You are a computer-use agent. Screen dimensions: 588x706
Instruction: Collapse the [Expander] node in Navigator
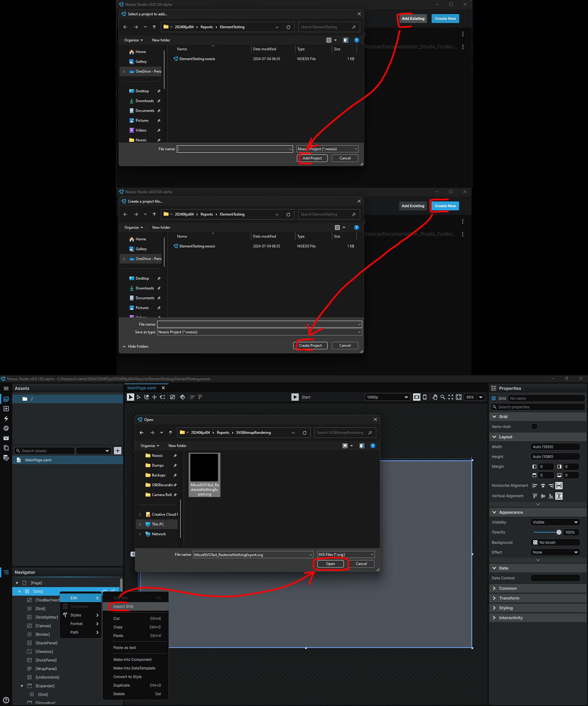pos(22,686)
